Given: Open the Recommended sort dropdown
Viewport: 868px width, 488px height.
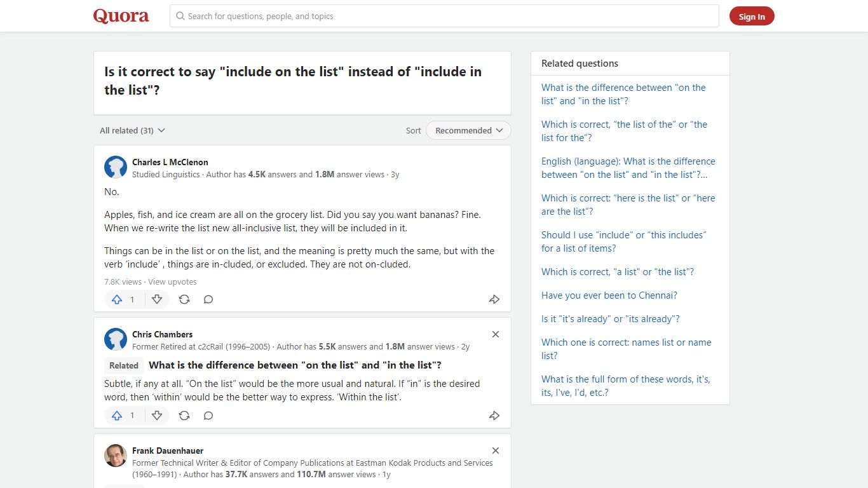Looking at the screenshot, I should click(468, 130).
